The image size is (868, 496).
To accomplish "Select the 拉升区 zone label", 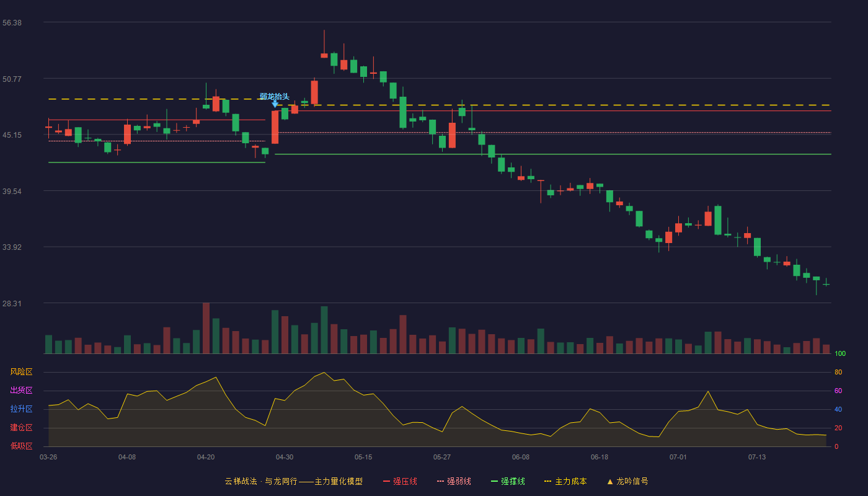I will click(x=21, y=409).
